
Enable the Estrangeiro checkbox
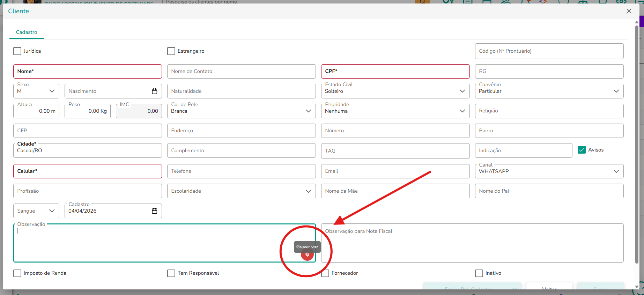[171, 51]
